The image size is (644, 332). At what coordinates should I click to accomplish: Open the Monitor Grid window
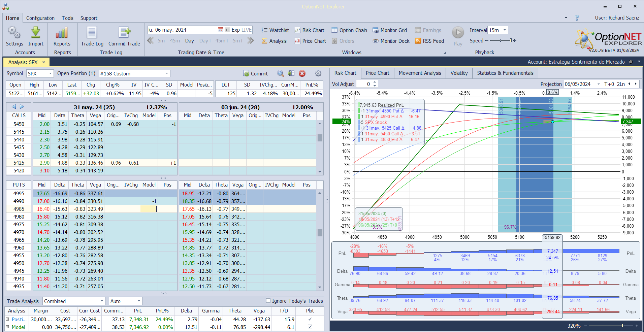click(389, 30)
